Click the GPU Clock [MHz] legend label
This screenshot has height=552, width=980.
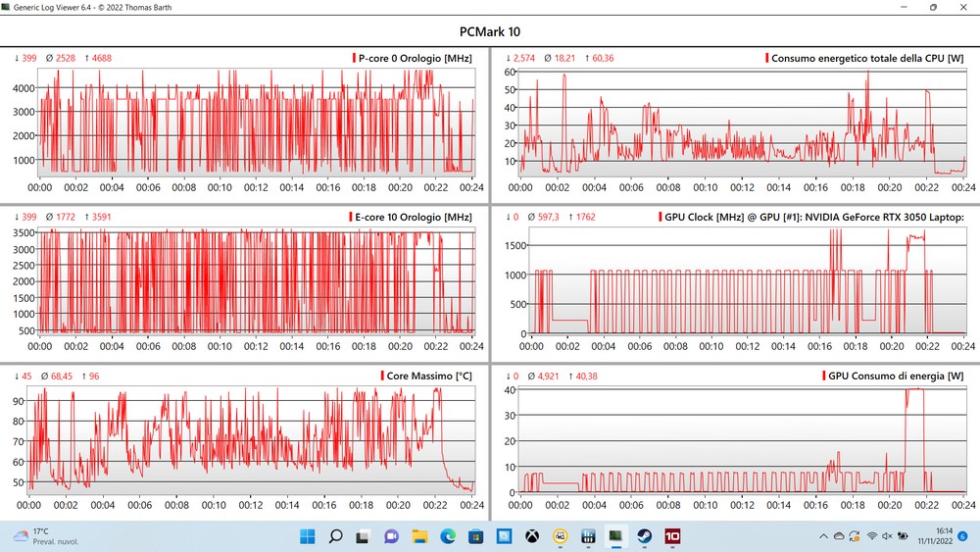813,217
